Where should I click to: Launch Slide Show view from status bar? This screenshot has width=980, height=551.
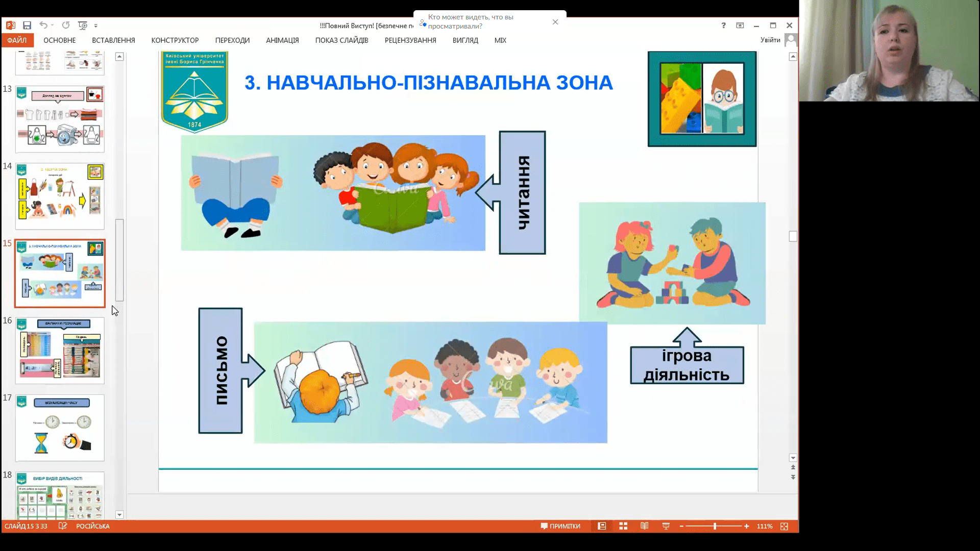tap(666, 526)
